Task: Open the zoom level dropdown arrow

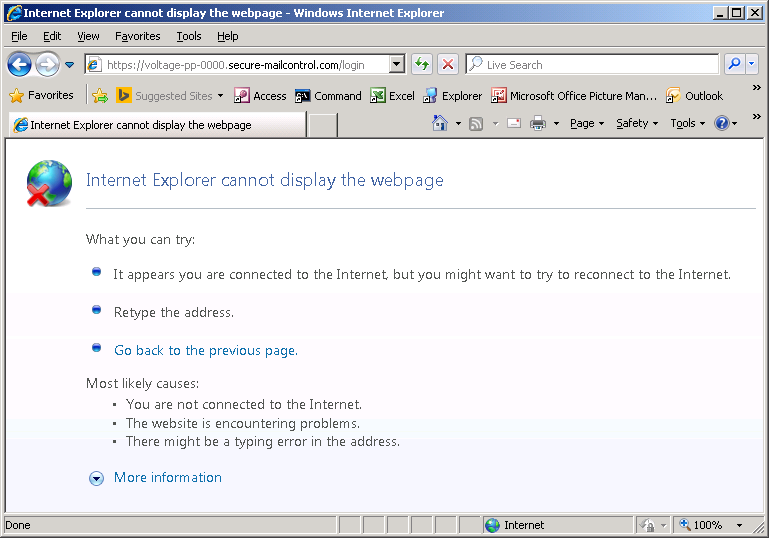Action: 739,525
